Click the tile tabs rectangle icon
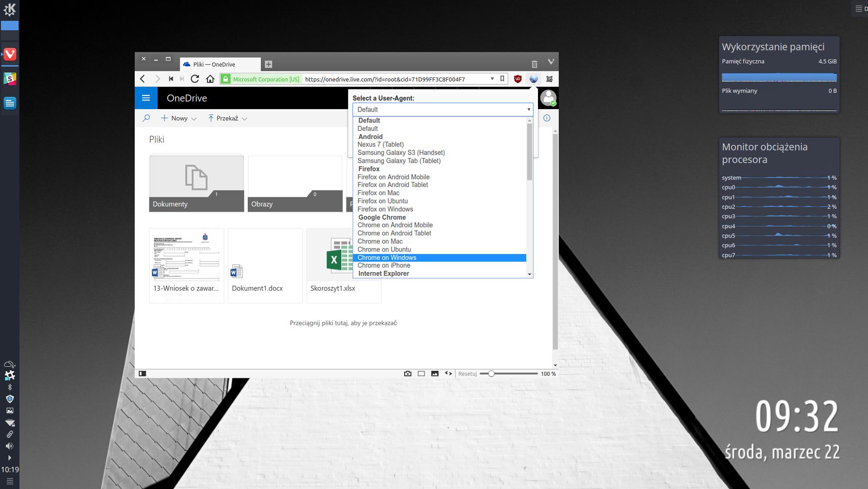This screenshot has width=868, height=489. [421, 374]
